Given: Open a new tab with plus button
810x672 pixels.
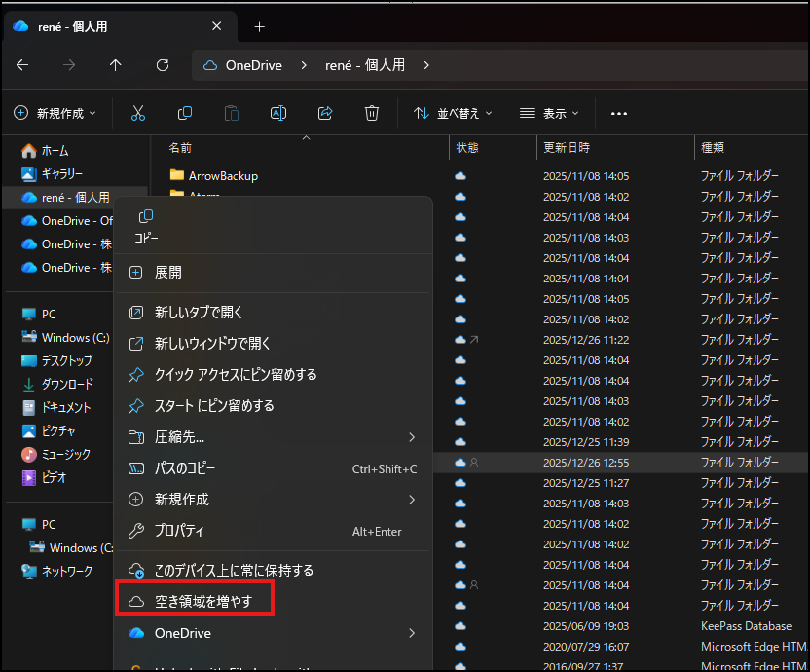Looking at the screenshot, I should (259, 27).
